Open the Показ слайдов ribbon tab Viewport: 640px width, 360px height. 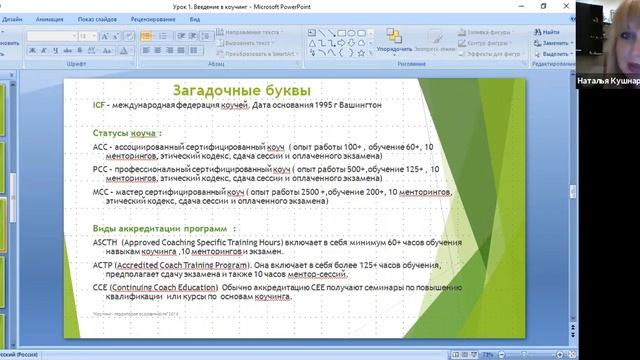97,19
